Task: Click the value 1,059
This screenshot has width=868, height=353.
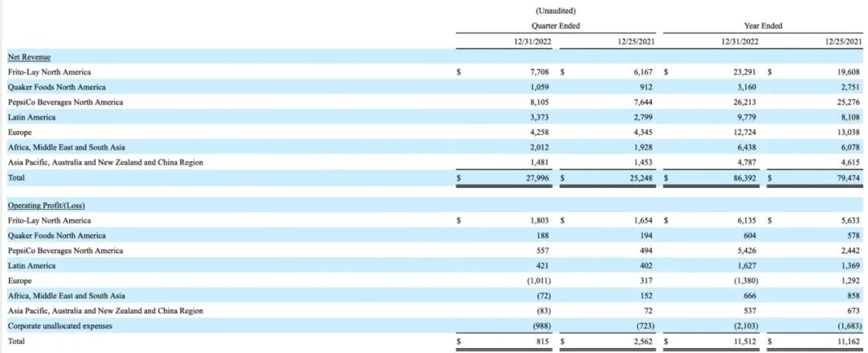Action: (542, 87)
